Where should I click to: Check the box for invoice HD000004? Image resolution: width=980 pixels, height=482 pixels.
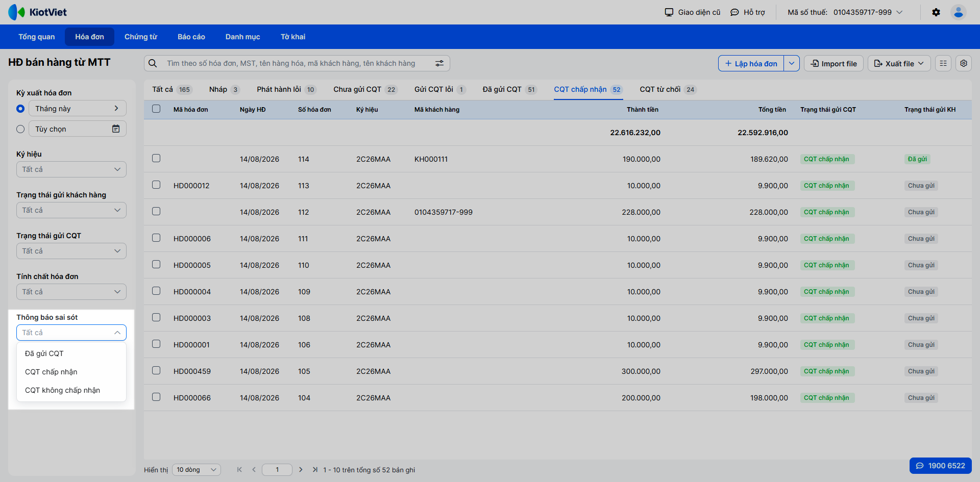tap(156, 291)
